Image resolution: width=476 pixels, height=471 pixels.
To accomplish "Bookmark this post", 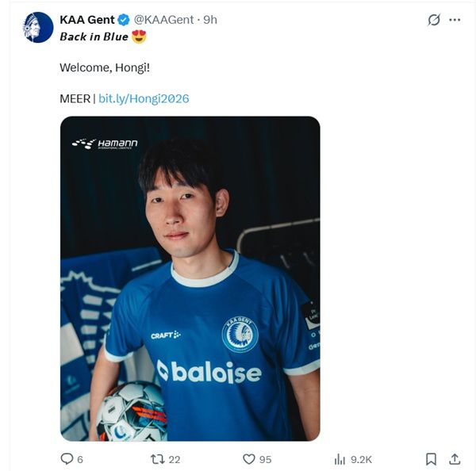I will pos(431,459).
